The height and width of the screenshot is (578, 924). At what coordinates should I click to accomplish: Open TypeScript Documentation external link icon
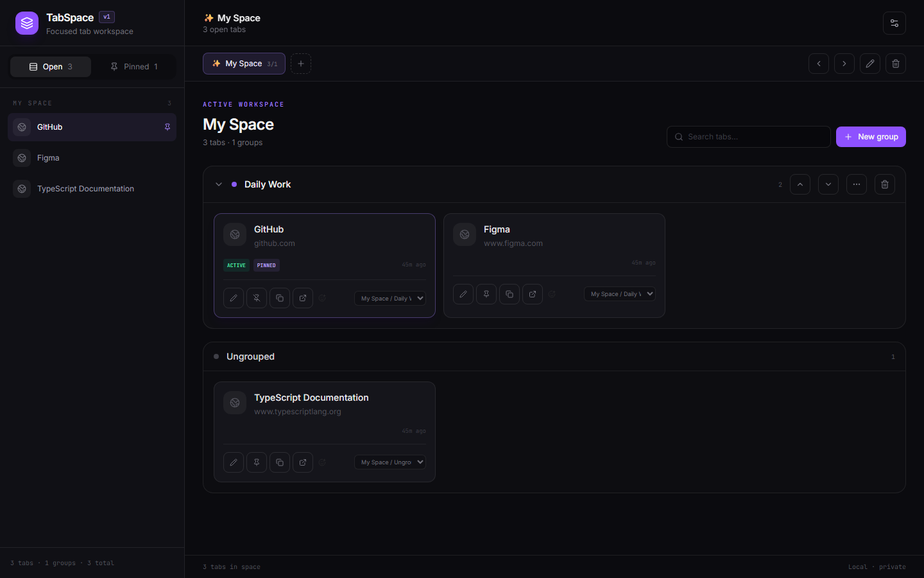coord(303,462)
